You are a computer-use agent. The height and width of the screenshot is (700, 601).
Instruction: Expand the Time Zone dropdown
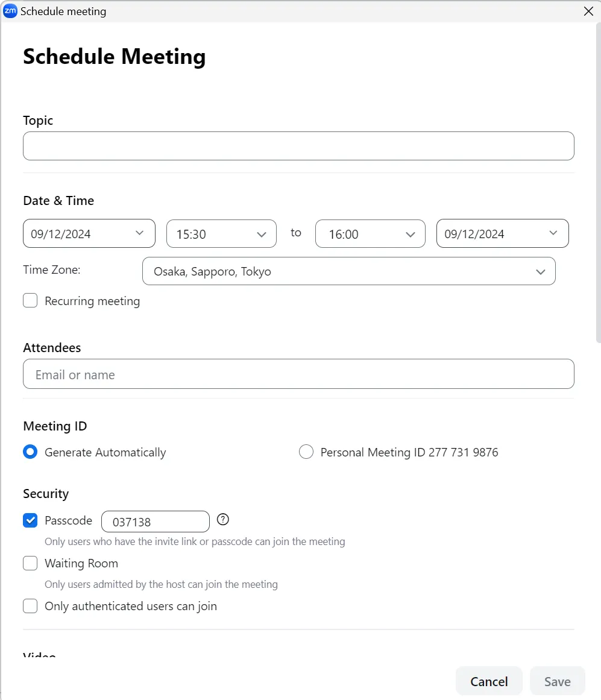[x=348, y=271]
